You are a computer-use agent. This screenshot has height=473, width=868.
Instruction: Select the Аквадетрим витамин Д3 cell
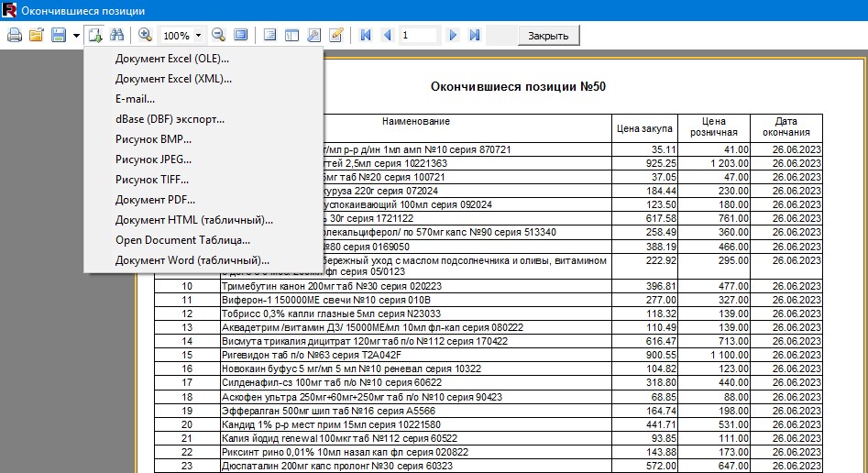416,328
